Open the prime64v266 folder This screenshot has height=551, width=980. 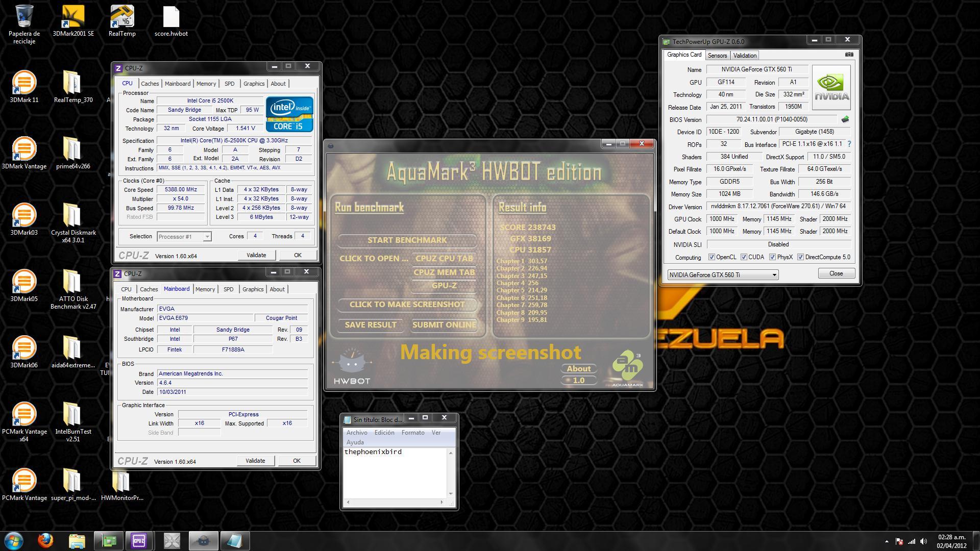(x=73, y=153)
